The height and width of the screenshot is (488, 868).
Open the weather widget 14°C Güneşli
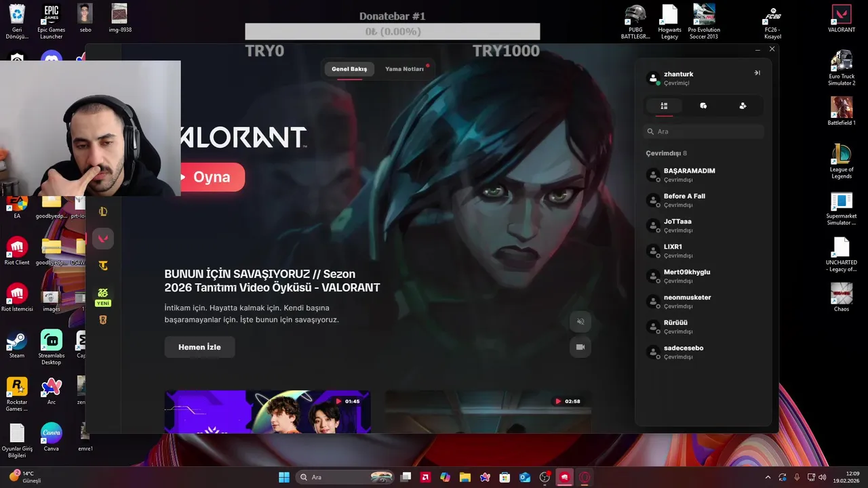(x=26, y=476)
